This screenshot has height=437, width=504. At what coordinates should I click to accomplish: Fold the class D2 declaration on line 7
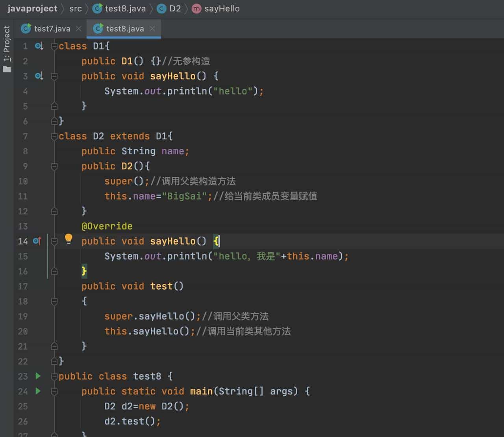point(54,137)
